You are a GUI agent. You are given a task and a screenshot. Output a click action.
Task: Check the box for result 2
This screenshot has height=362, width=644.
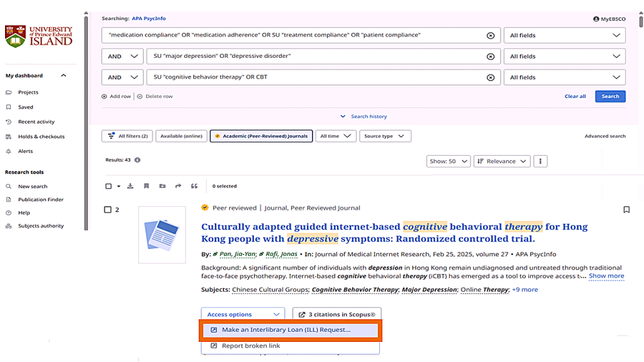coord(108,210)
